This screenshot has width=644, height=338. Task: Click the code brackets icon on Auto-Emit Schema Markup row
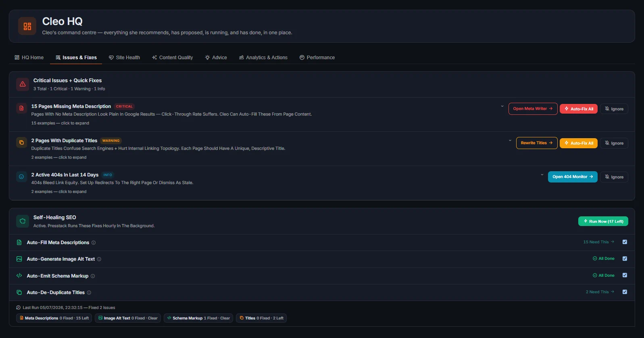[19, 276]
